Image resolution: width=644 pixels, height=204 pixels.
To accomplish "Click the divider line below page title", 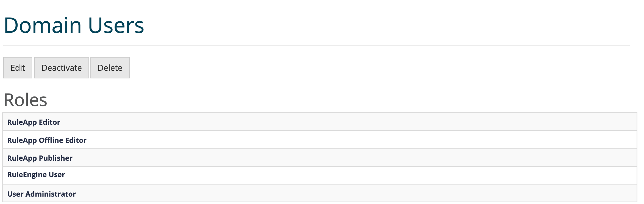I will tap(316, 45).
